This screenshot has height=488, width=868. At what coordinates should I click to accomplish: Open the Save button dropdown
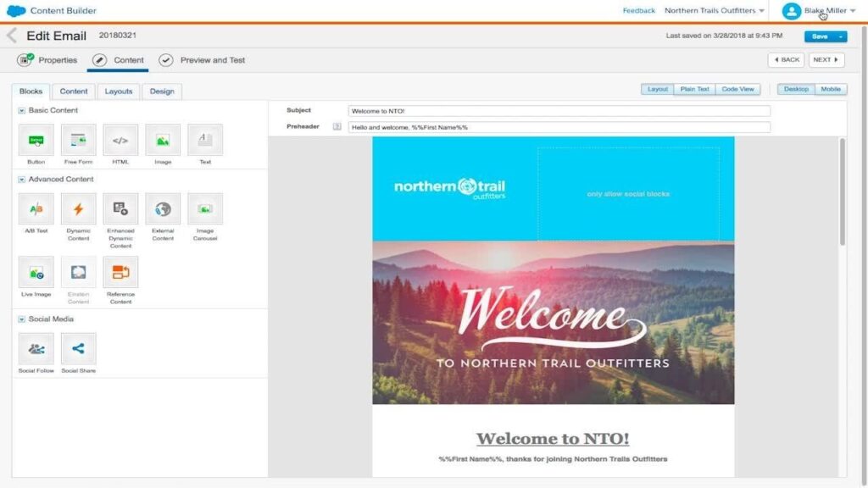839,36
